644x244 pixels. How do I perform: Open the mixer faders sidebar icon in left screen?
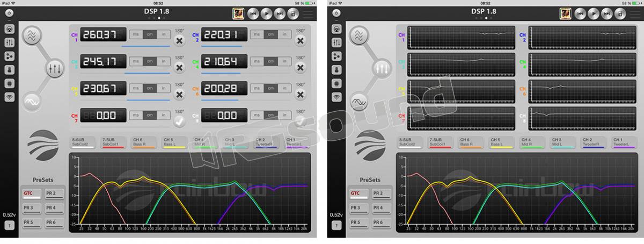coord(10,42)
